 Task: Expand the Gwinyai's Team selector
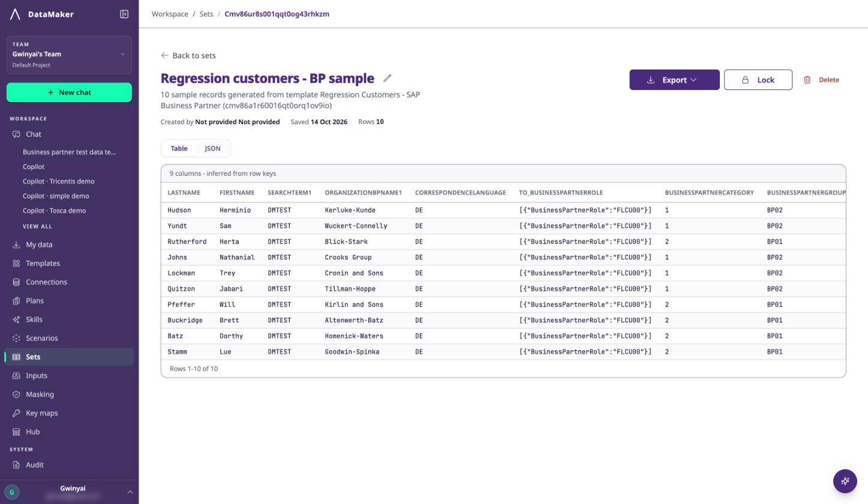(x=69, y=55)
